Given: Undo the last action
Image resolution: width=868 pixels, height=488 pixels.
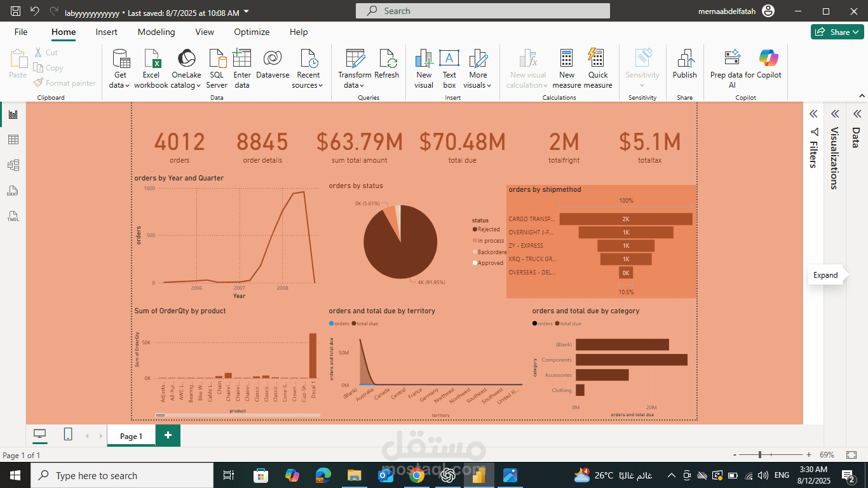Looking at the screenshot, I should [x=35, y=11].
